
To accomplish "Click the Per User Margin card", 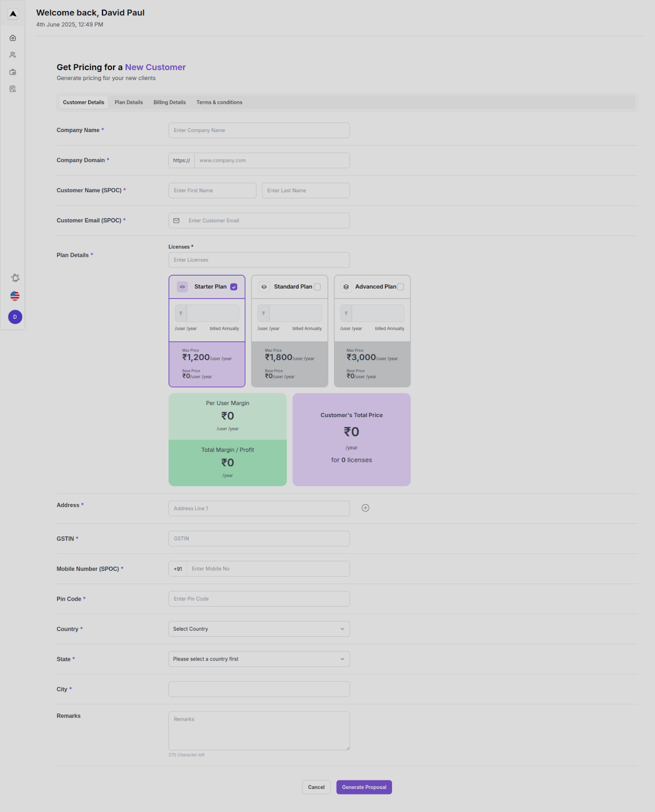I will (228, 417).
